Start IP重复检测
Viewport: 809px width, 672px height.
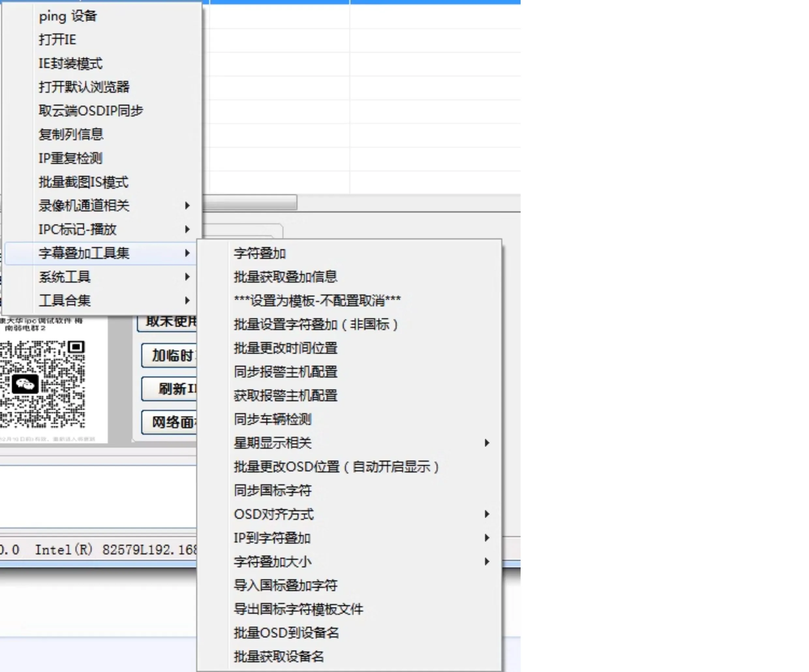pos(72,158)
